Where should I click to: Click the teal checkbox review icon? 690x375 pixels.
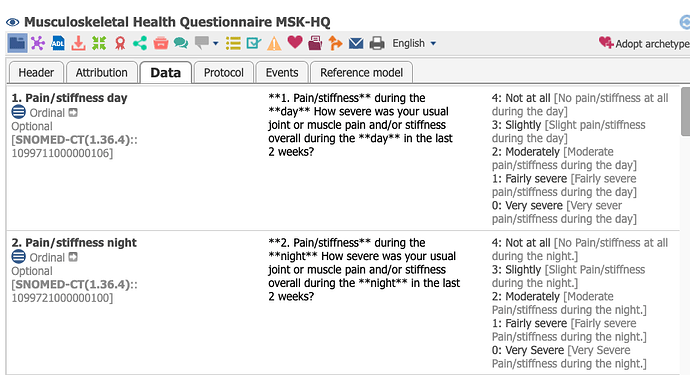[x=253, y=43]
